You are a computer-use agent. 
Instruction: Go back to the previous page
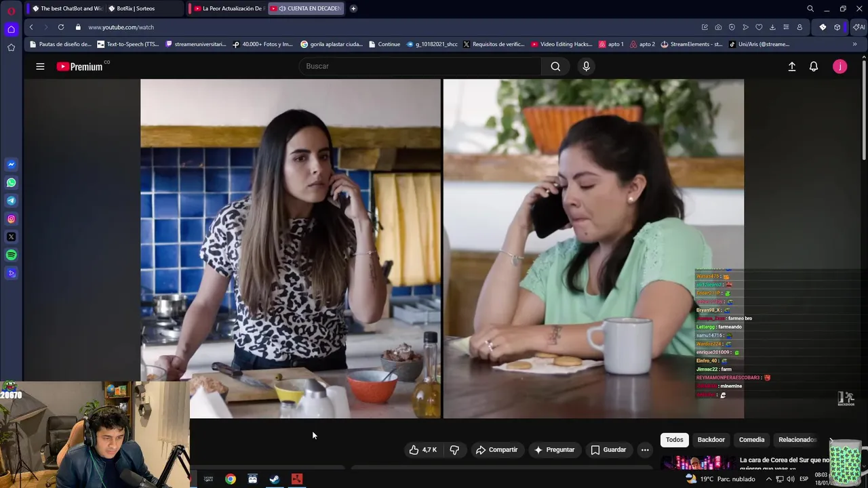click(31, 27)
